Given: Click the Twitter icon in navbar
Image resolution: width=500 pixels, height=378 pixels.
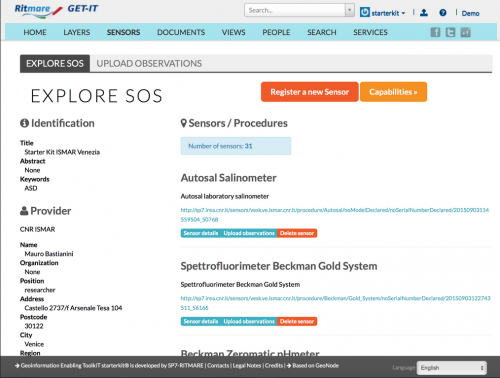Looking at the screenshot, I should tap(450, 32).
